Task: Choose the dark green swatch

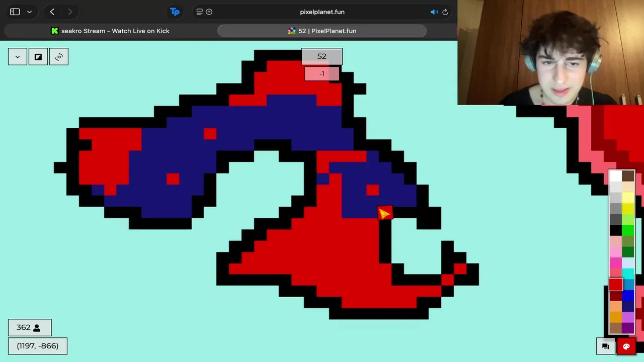Action: click(628, 252)
